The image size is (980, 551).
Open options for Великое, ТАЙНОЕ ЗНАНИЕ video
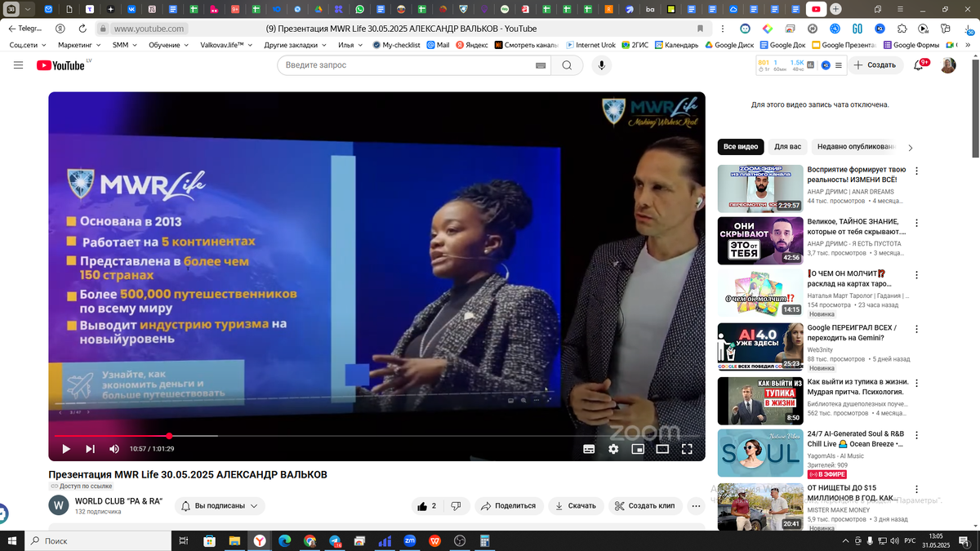(916, 223)
